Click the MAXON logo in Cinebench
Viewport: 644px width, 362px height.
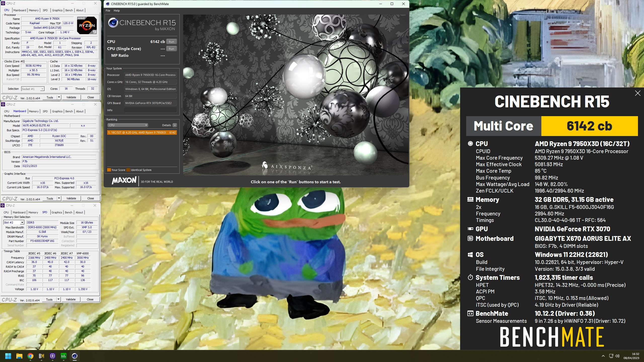coord(124,180)
